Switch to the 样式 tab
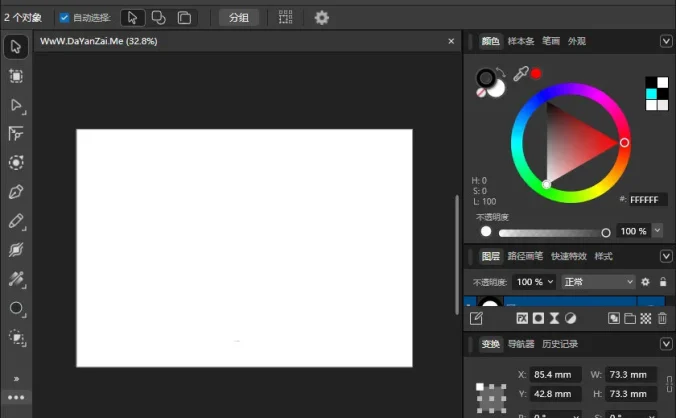Viewport: 676px width, 418px height. (x=603, y=256)
